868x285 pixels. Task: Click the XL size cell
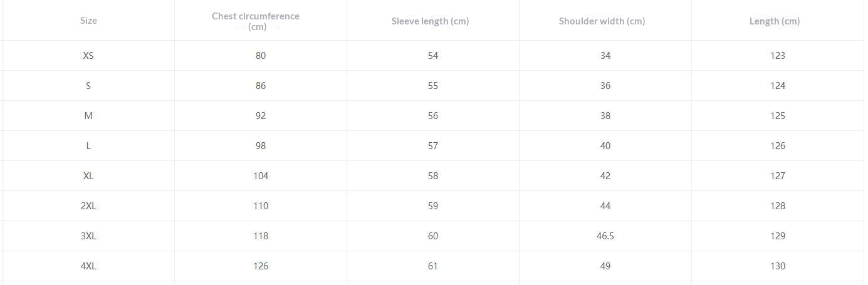pyautogui.click(x=88, y=176)
